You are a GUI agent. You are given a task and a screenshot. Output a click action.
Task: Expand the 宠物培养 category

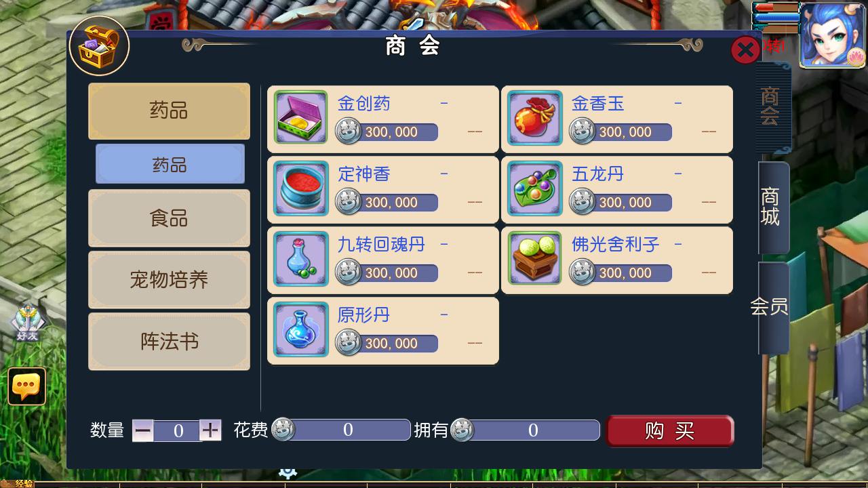[169, 280]
